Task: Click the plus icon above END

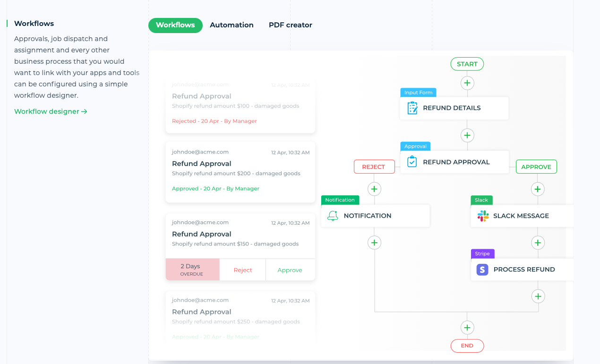Action: coord(467,327)
